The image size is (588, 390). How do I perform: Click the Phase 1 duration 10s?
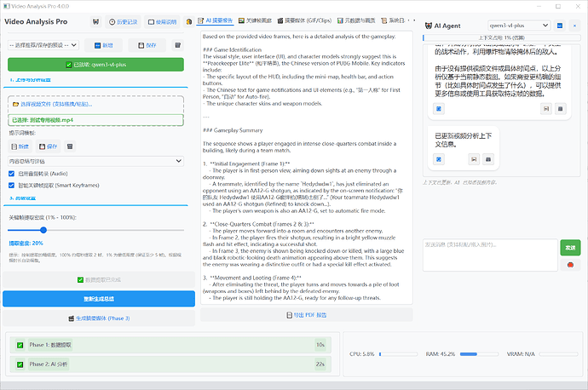click(320, 345)
